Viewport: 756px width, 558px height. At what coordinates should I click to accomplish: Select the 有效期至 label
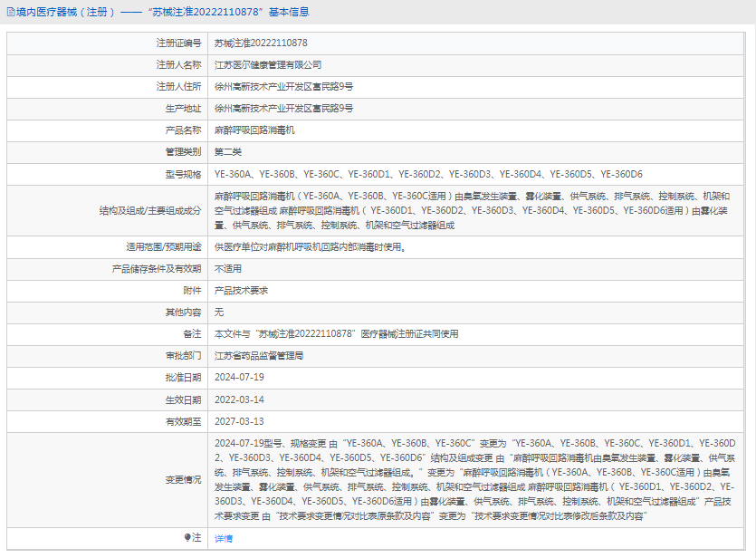click(183, 421)
